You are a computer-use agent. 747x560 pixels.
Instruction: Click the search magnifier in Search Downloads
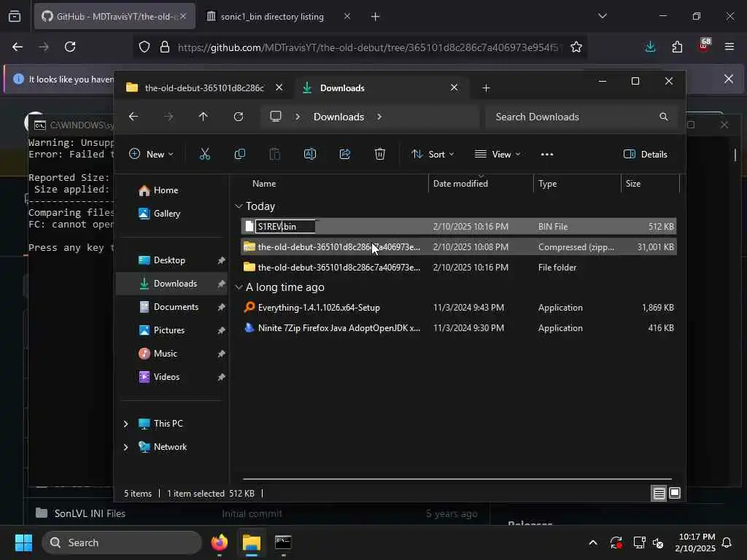(664, 117)
